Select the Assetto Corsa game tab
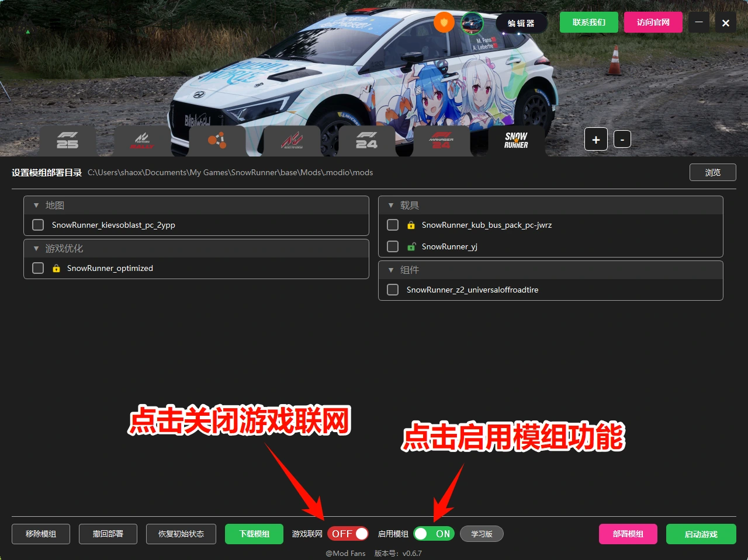 coord(292,141)
